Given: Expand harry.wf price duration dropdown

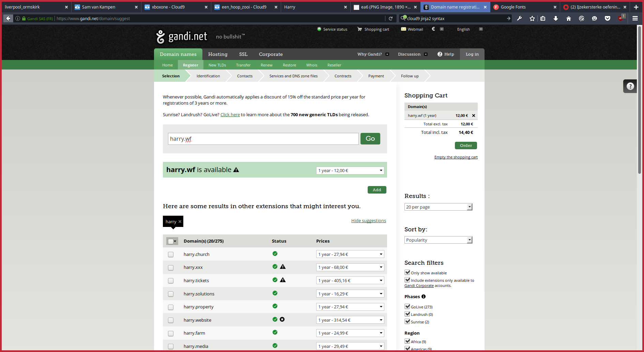Looking at the screenshot, I should pos(350,170).
